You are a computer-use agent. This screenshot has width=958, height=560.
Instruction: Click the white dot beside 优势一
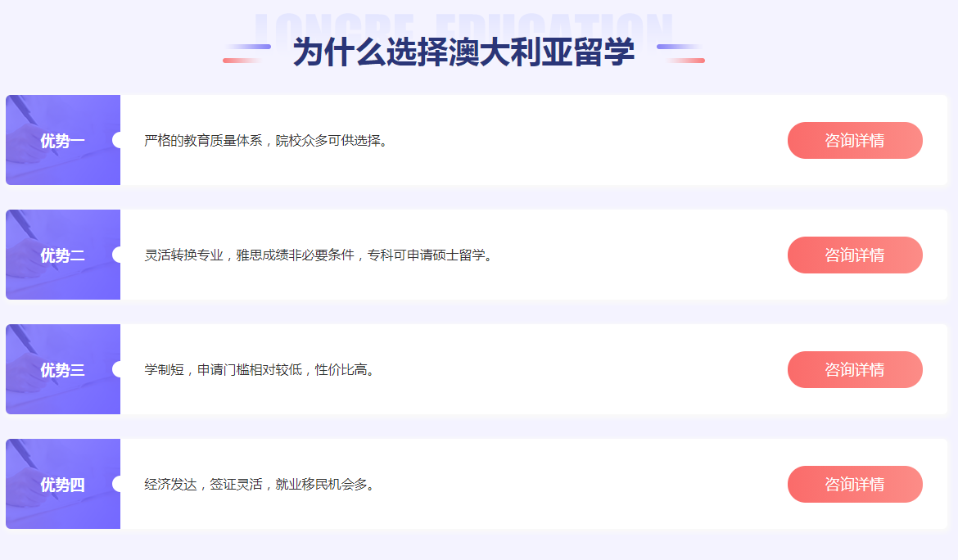click(119, 140)
